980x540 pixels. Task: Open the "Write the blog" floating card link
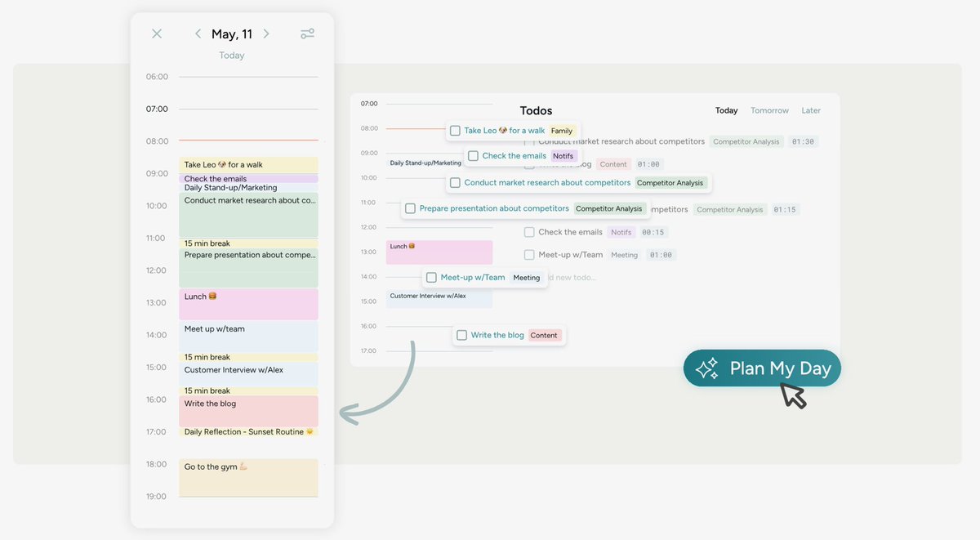497,335
